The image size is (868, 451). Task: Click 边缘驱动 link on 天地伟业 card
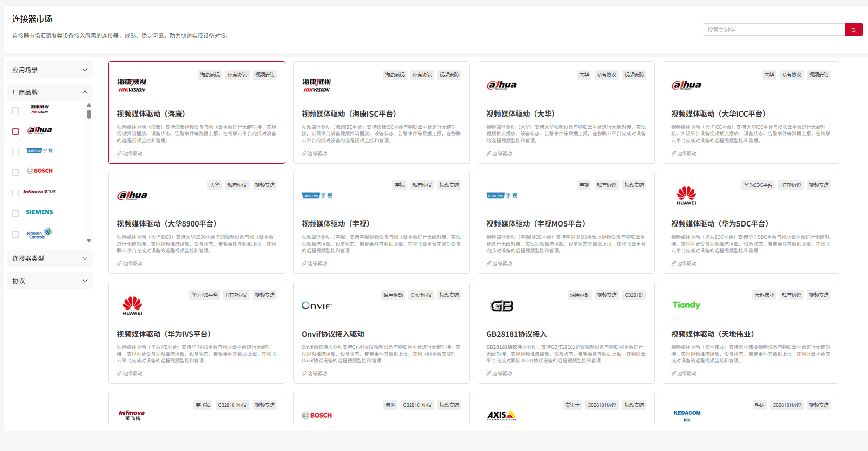point(684,374)
